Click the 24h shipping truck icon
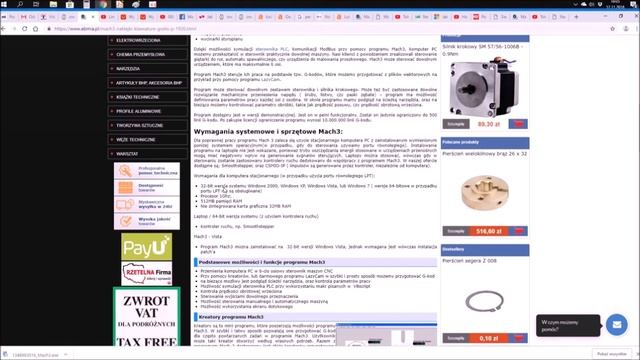 point(125,204)
